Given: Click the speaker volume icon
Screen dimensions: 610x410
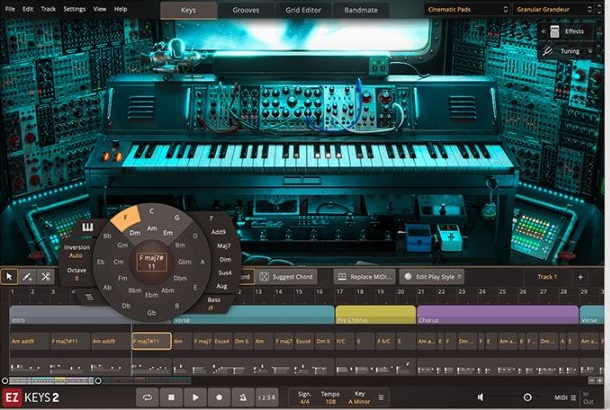Looking at the screenshot, I should (x=481, y=397).
